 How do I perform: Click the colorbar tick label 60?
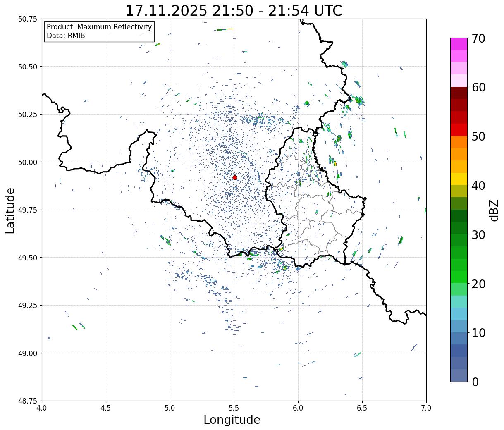tap(479, 87)
